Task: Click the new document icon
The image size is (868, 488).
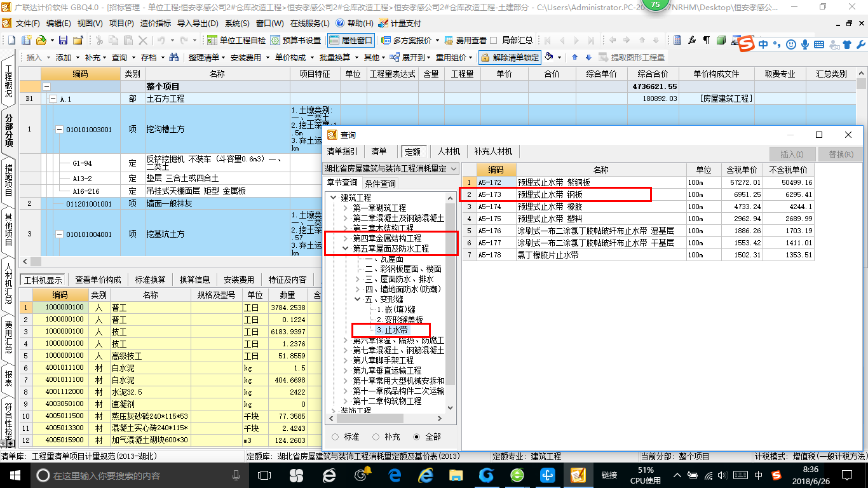Action: pos(12,40)
